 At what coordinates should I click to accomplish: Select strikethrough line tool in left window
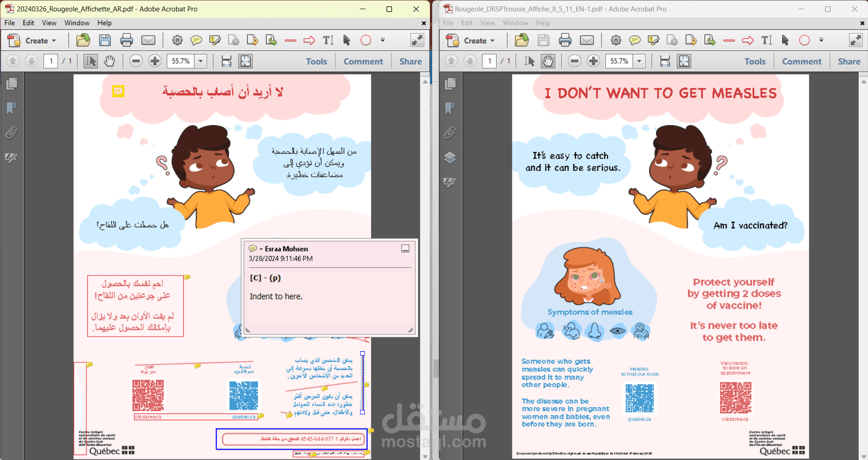(x=291, y=41)
